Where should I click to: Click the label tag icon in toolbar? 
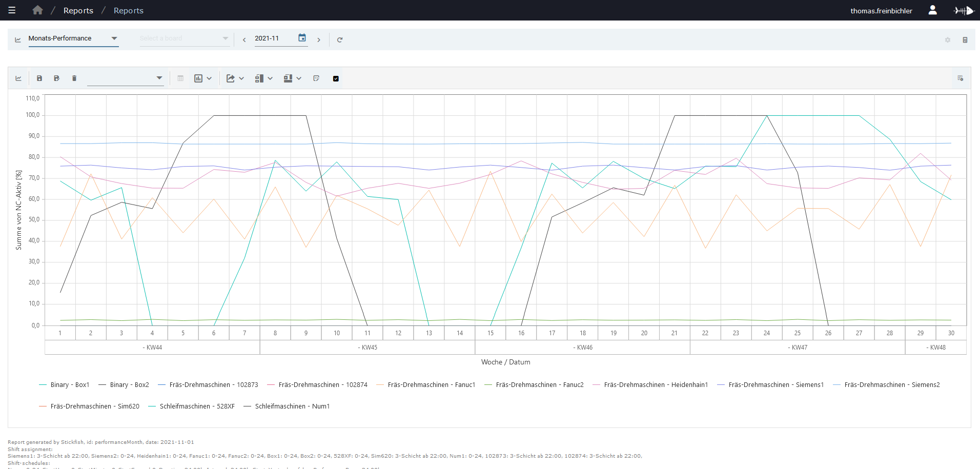tap(316, 78)
